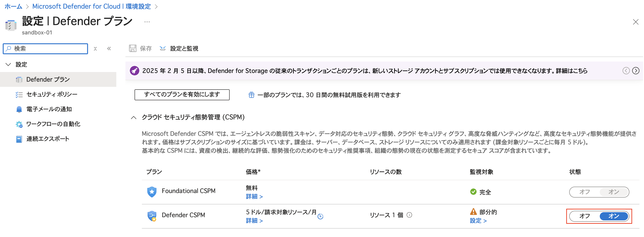Click the 監視対象 column header
644x237 pixels.
click(x=481, y=172)
